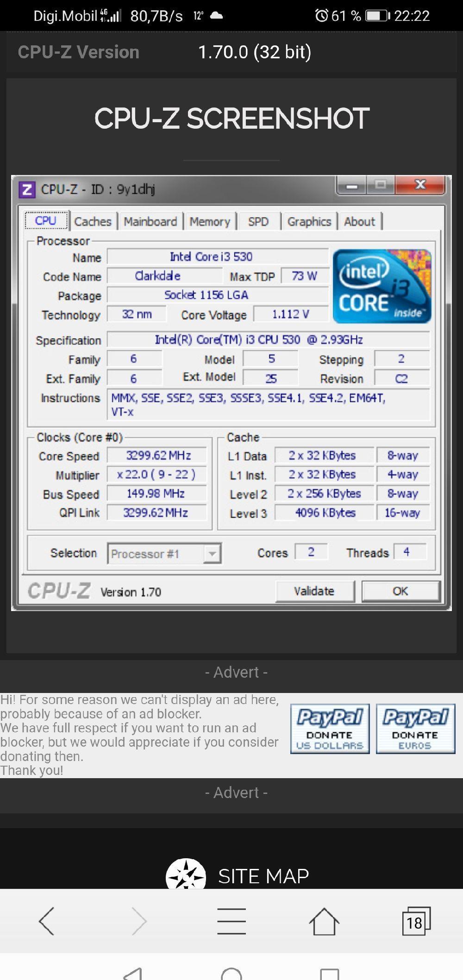463x980 pixels.
Task: Click the Threads value 4
Action: (409, 552)
